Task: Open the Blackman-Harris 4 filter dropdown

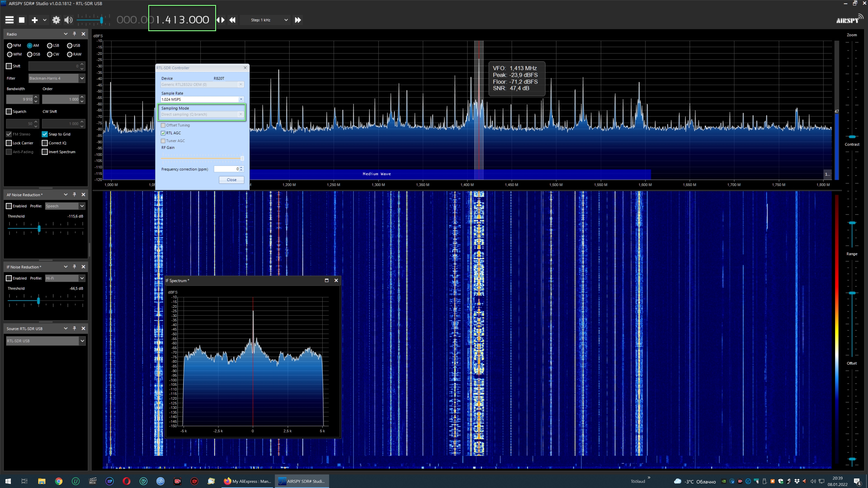Action: click(x=56, y=78)
